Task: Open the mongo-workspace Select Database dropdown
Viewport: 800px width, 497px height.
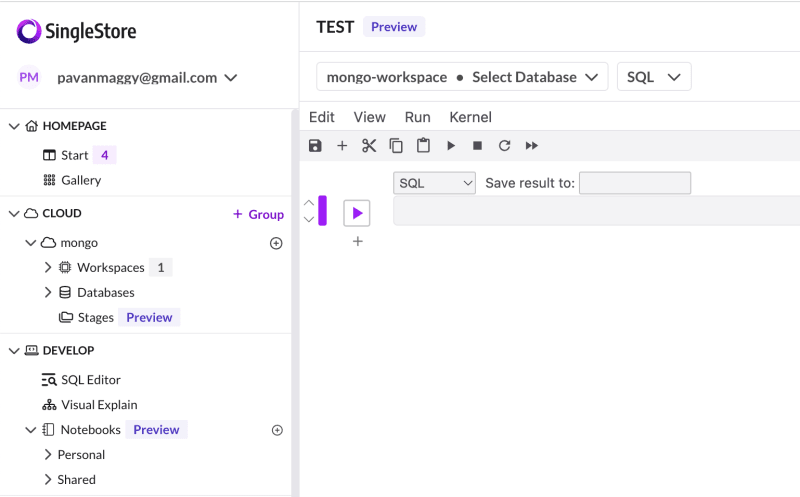Action: [x=462, y=77]
